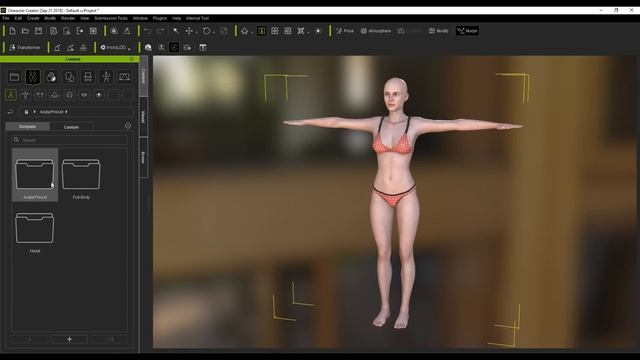Viewport: 640px width, 360px height.
Task: Select the Move tool icon
Action: point(189,31)
